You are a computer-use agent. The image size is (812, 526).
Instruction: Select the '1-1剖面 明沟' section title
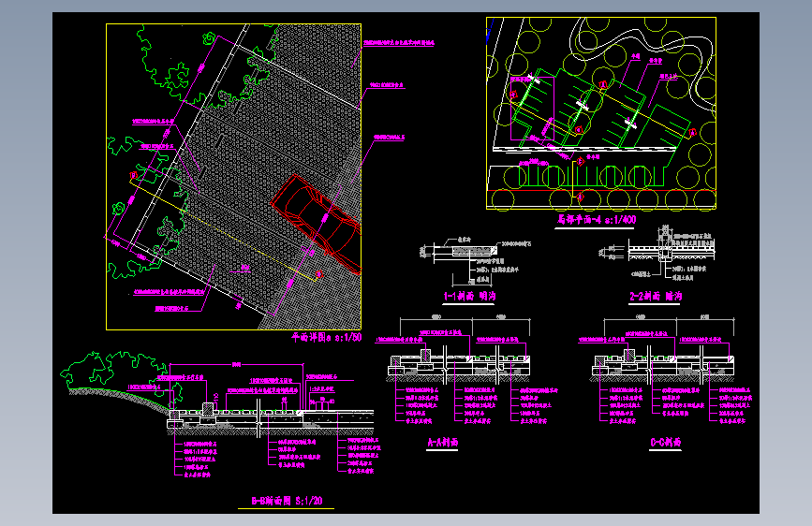470,296
